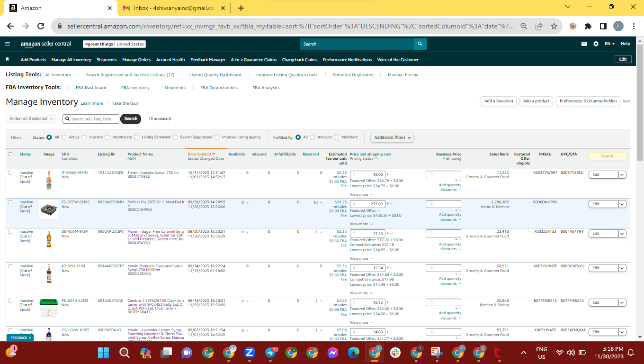Open Windows taskbar search
Viewport: 644px width, 364px height.
(x=124, y=353)
